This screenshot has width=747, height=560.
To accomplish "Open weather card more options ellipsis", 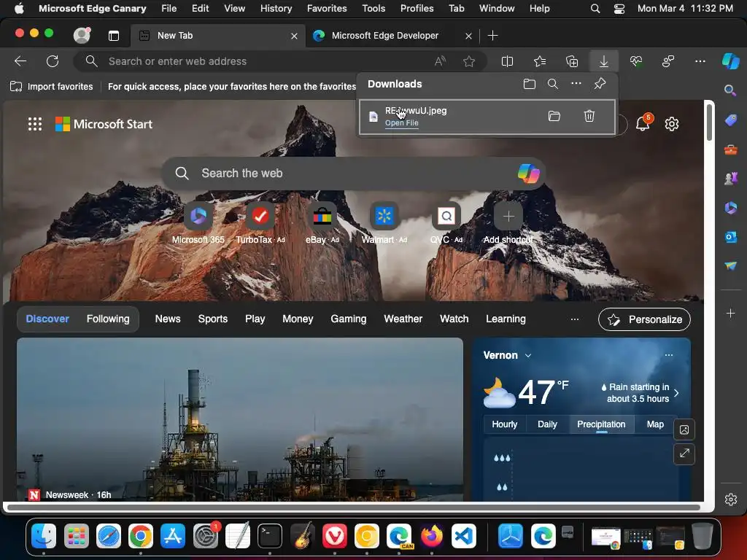I will (x=669, y=355).
